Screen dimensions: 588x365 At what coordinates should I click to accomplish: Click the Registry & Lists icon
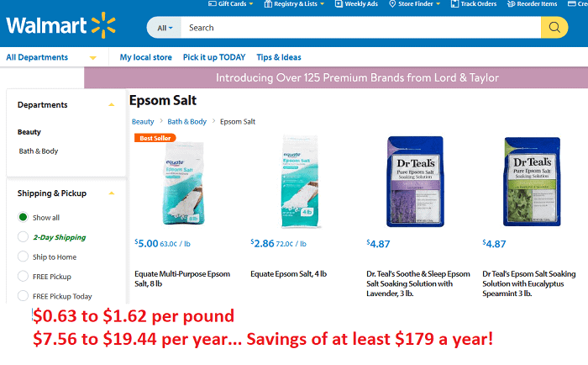click(267, 4)
